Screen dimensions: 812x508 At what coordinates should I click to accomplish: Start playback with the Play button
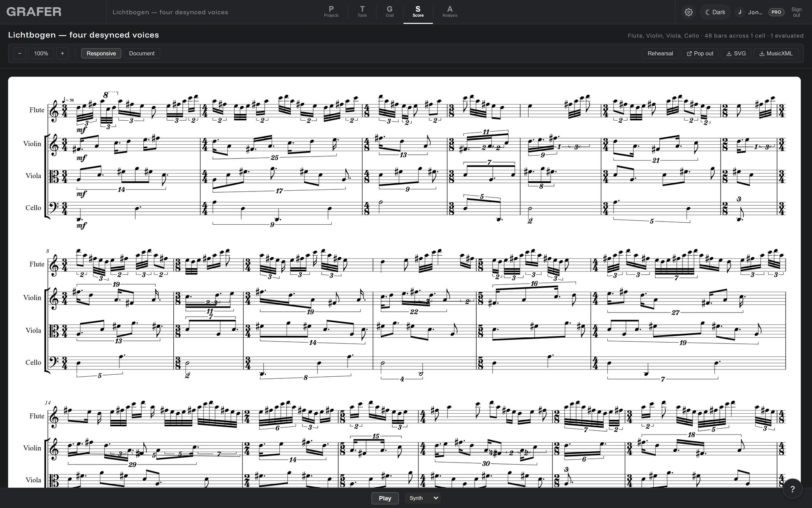point(385,498)
